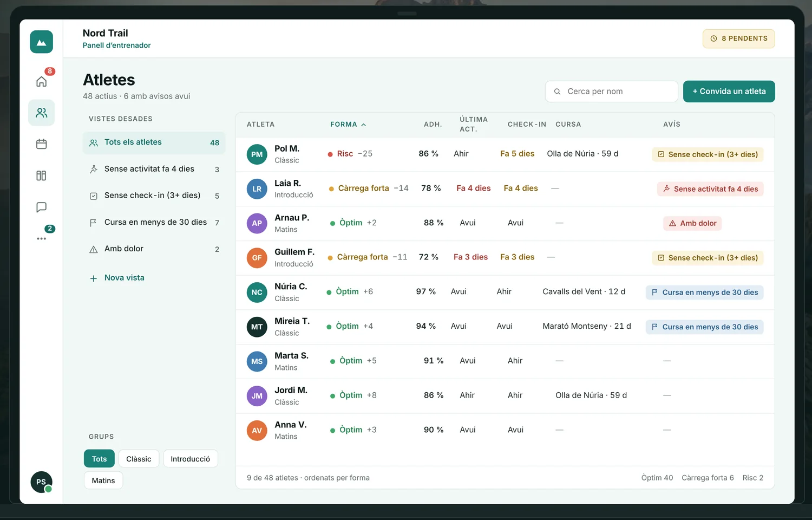Open the home icon in sidebar
This screenshot has width=812, height=520.
coord(41,81)
